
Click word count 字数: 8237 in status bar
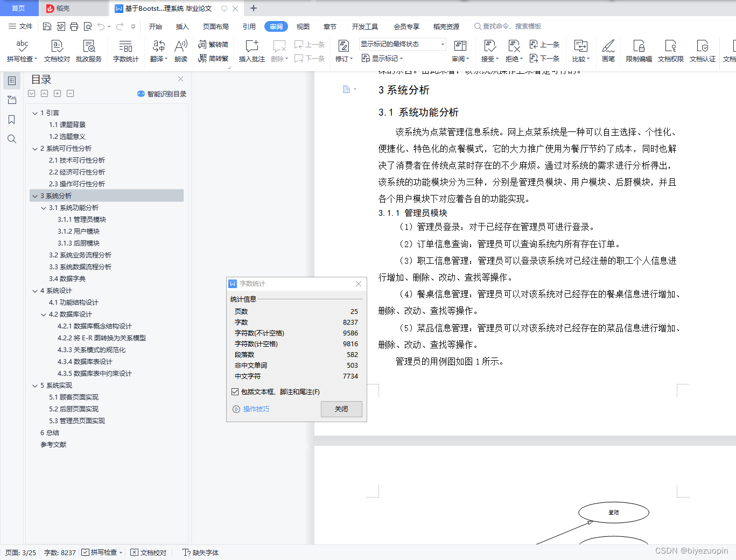click(60, 552)
